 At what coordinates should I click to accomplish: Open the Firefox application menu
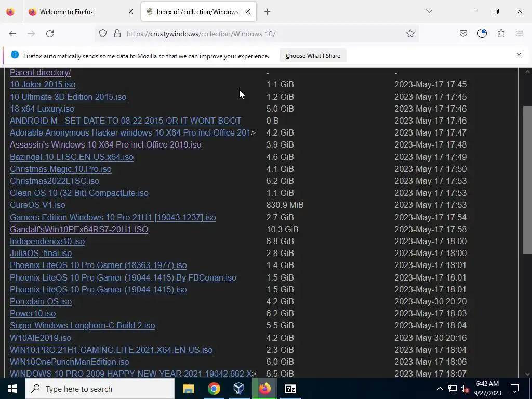coord(520,34)
